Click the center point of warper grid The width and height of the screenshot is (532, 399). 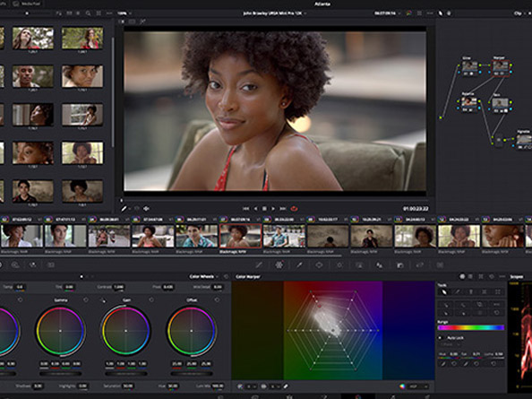[x=333, y=330]
